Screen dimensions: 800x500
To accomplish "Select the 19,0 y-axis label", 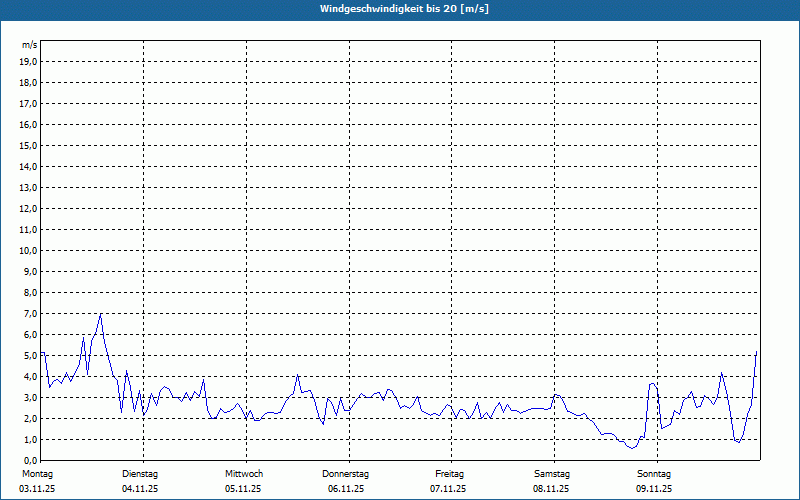I will 29,61.
